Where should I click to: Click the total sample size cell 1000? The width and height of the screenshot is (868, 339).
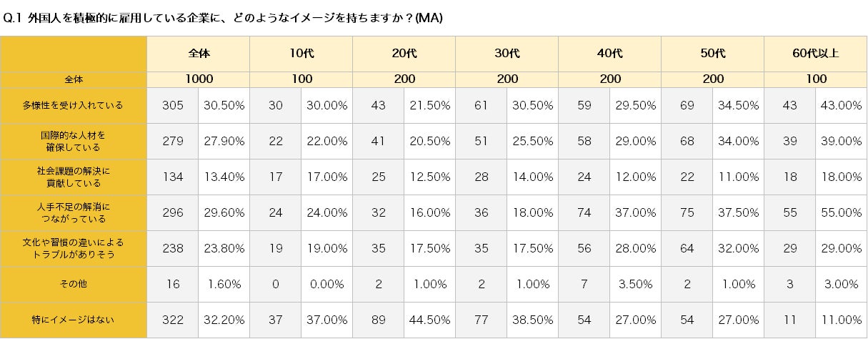click(x=199, y=79)
